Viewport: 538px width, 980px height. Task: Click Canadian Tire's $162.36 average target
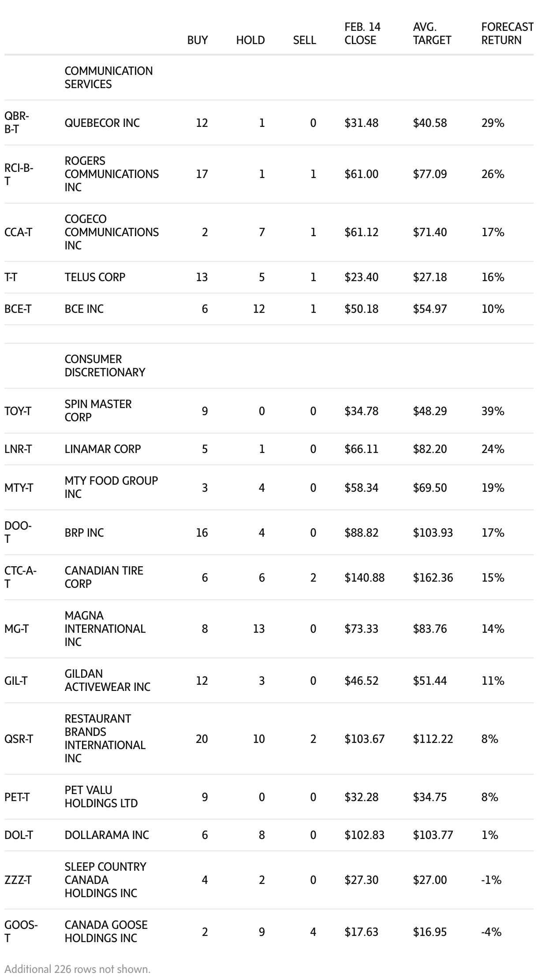pyautogui.click(x=433, y=578)
